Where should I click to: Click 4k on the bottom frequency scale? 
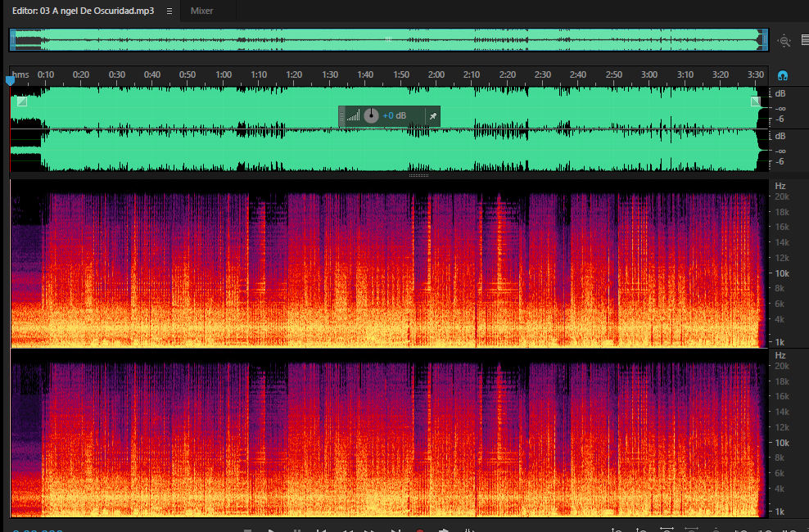780,489
